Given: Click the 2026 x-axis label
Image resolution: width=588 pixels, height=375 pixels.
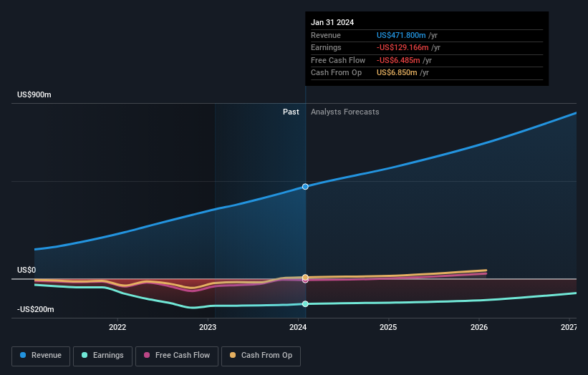Looking at the screenshot, I should [479, 327].
